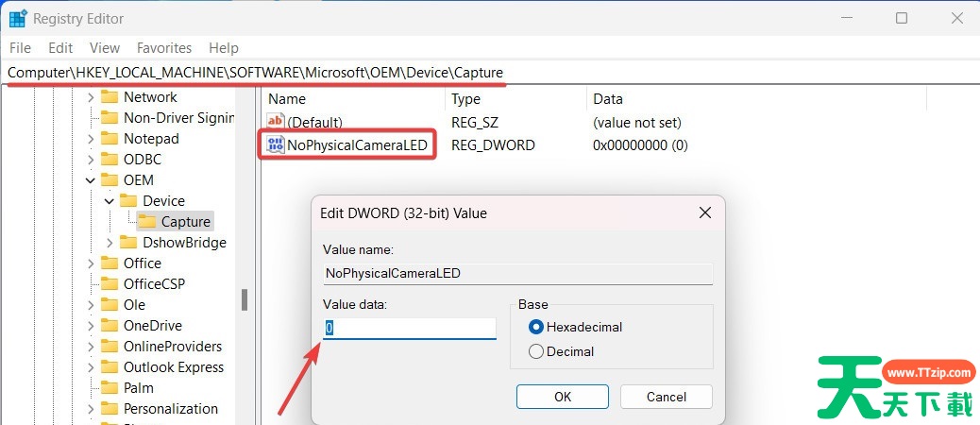Cancel the Edit DWORD dialog
This screenshot has height=425, width=980.
[x=667, y=397]
